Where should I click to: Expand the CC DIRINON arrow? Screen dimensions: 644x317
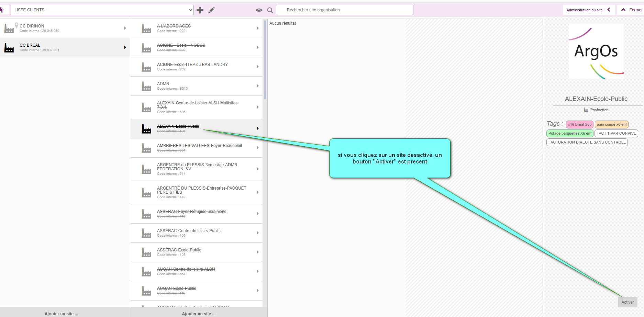tap(125, 28)
